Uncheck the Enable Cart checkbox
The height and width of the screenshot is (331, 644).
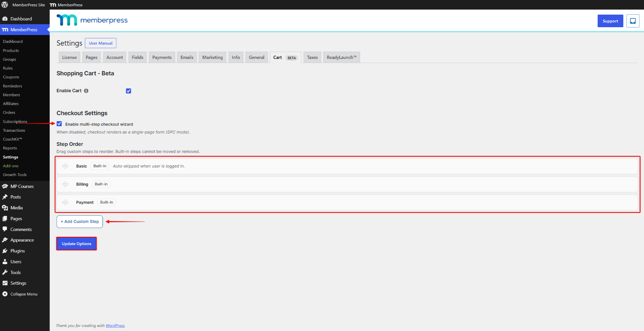click(128, 91)
